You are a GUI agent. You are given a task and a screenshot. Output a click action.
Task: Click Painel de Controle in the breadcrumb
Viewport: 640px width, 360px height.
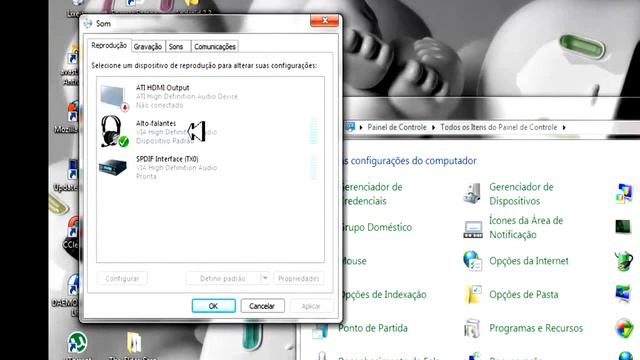click(397, 127)
